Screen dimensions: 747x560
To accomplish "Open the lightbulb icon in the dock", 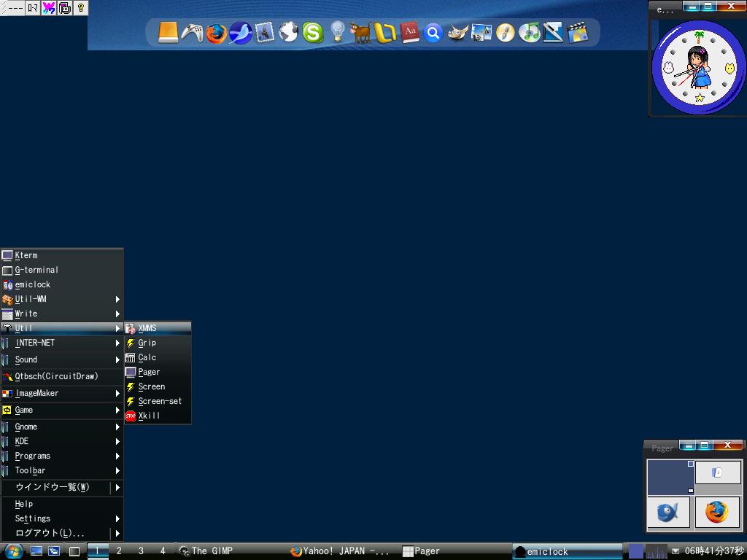I will click(x=336, y=32).
